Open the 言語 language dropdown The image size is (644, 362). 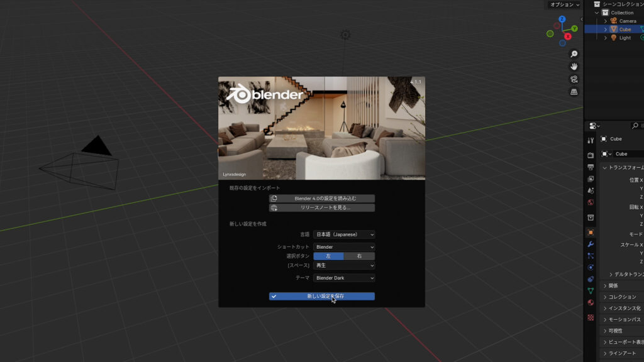click(x=344, y=234)
